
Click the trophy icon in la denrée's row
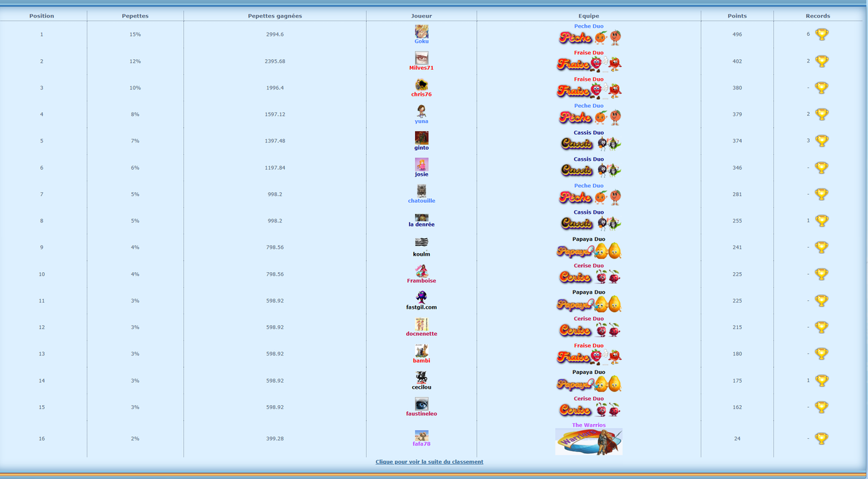[x=821, y=221]
